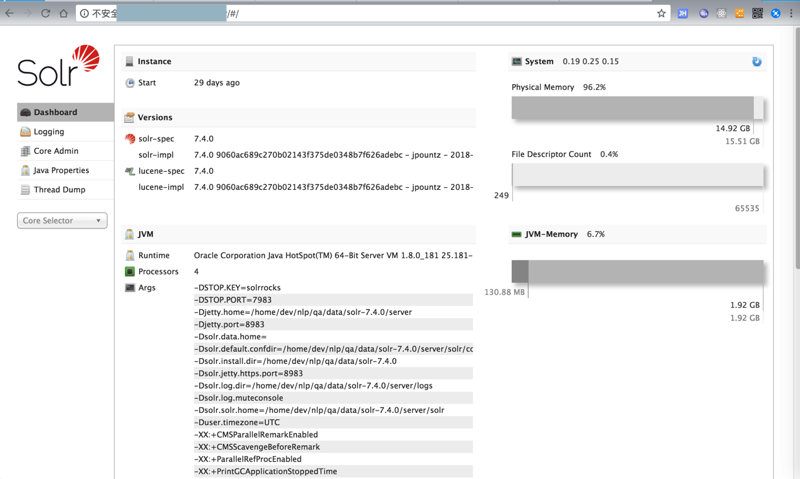Screen dimensions: 800x479
Task: Click the Core Admin icon
Action: [25, 151]
